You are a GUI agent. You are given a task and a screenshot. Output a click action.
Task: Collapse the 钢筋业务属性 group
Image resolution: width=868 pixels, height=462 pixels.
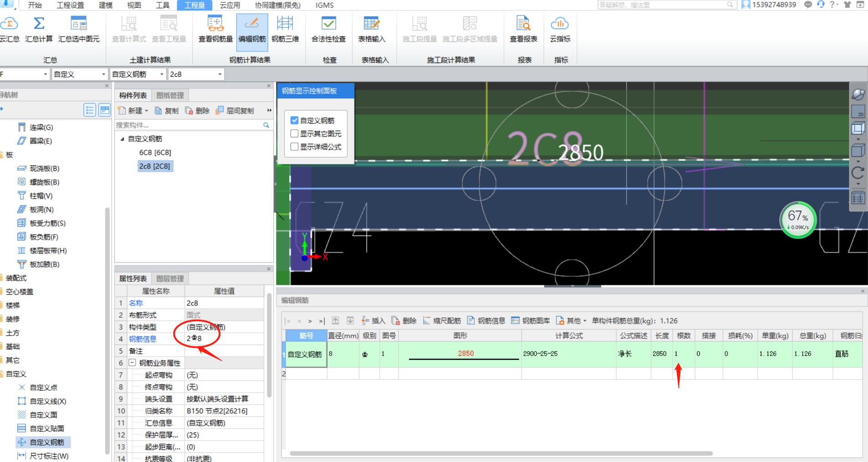pos(132,363)
